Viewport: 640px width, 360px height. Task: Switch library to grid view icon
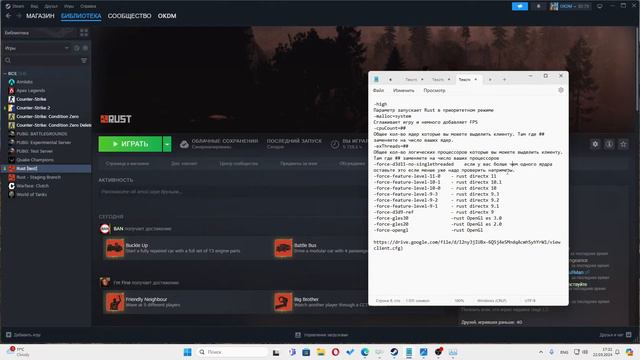pos(84,33)
